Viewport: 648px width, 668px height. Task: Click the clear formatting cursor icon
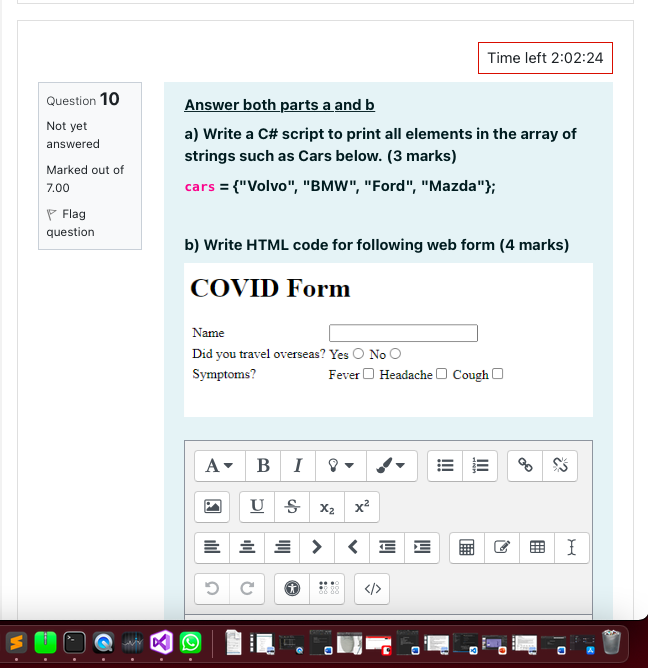click(x=572, y=547)
